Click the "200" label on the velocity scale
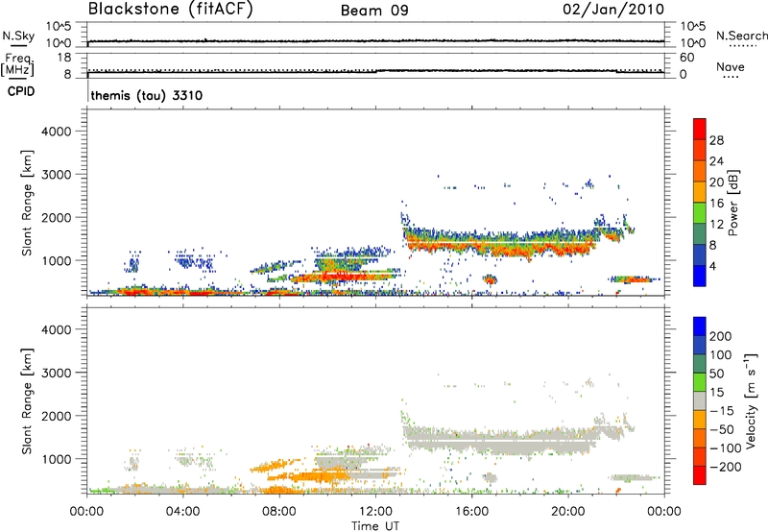The width and height of the screenshot is (768, 532). [720, 336]
